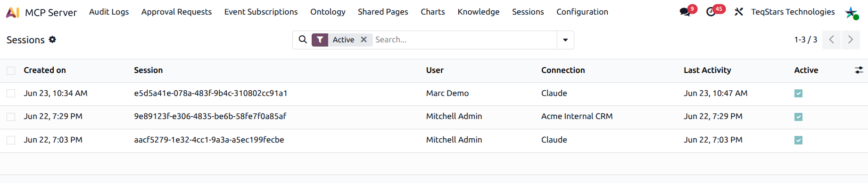Open session e5d5a41e-078a-483f-9b4c-310802cc91a1
This screenshot has height=183, width=868.
pyautogui.click(x=211, y=93)
